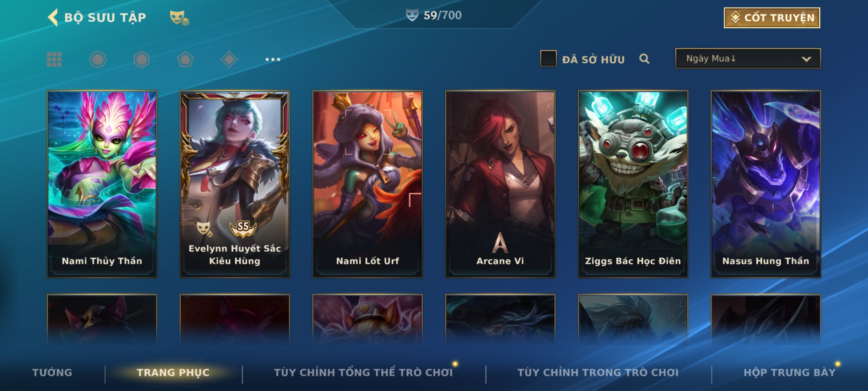868x391 pixels.
Task: Open the skin search magnifier
Action: [644, 59]
